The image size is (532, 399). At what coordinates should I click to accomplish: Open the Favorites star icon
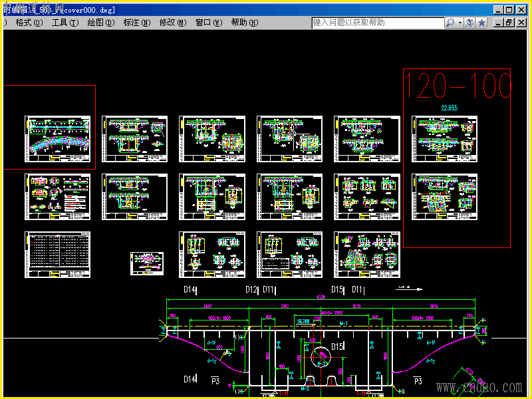tap(481, 23)
